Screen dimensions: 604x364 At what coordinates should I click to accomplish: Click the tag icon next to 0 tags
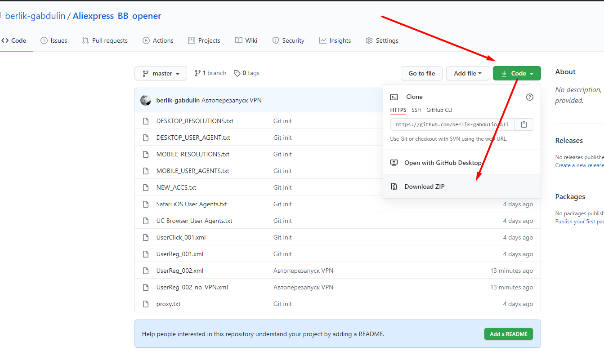pos(237,73)
